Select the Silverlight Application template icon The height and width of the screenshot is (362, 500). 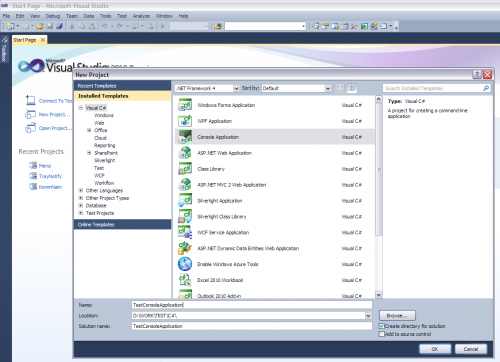point(185,201)
